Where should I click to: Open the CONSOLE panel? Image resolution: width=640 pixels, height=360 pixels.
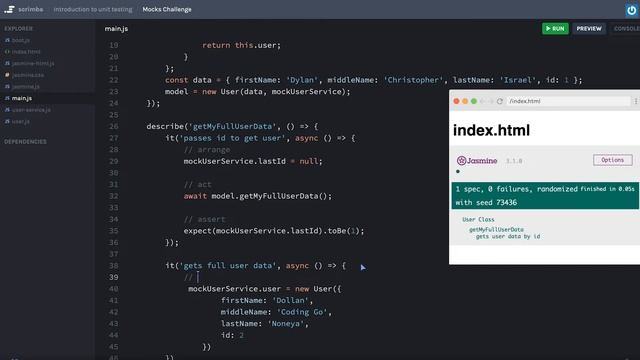(626, 29)
